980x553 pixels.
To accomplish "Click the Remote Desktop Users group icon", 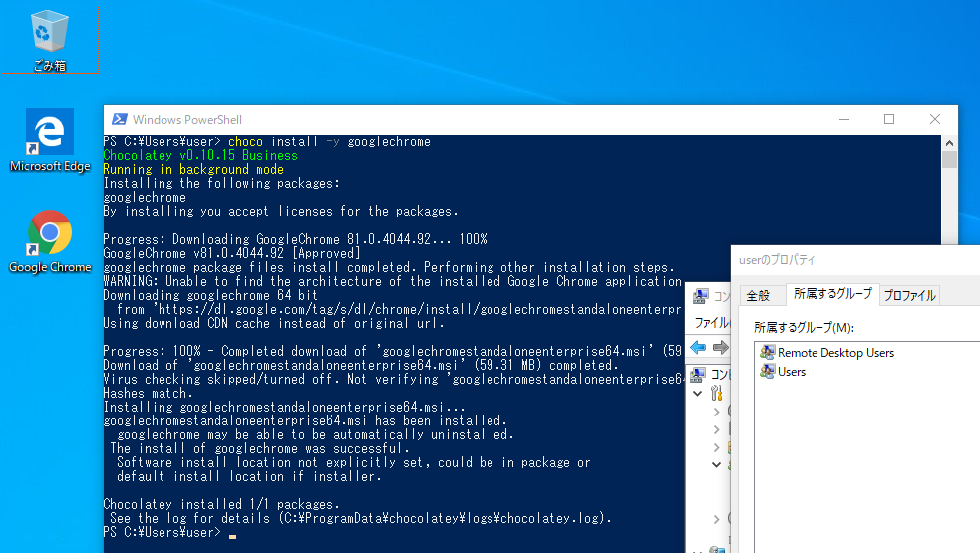I will pos(767,352).
